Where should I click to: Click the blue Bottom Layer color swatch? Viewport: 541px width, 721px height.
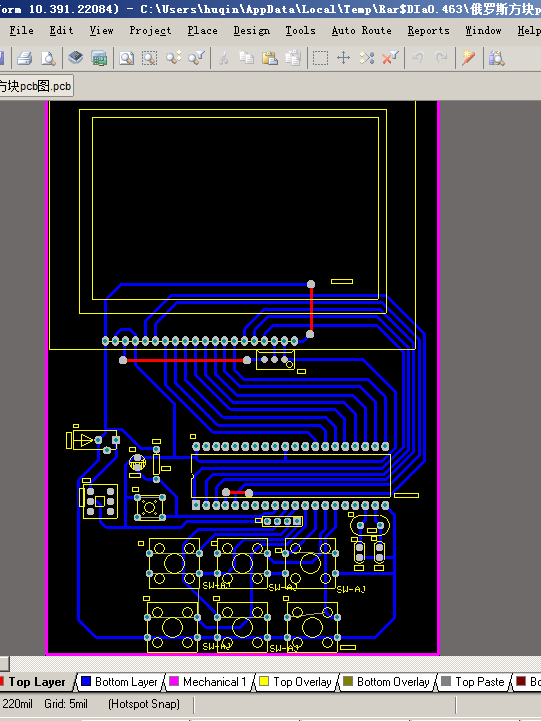coord(86,681)
